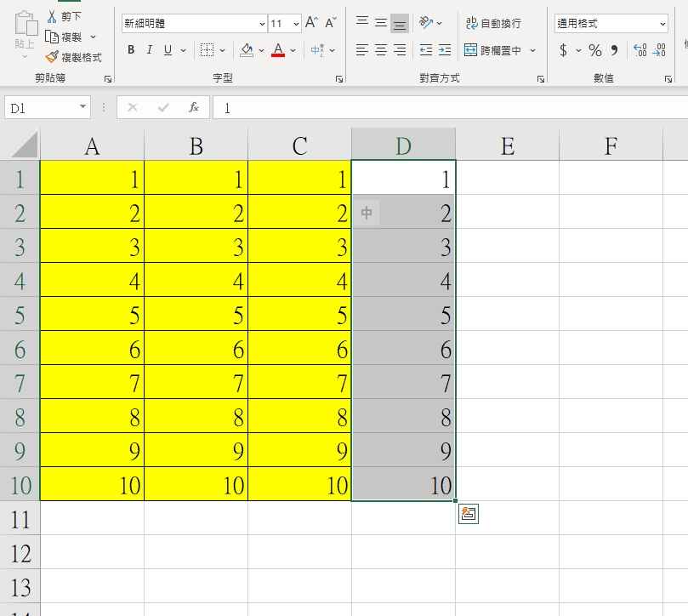Viewport: 688px width, 616px height.
Task: Open the font name dropdown 新細明體
Action: pos(262,24)
